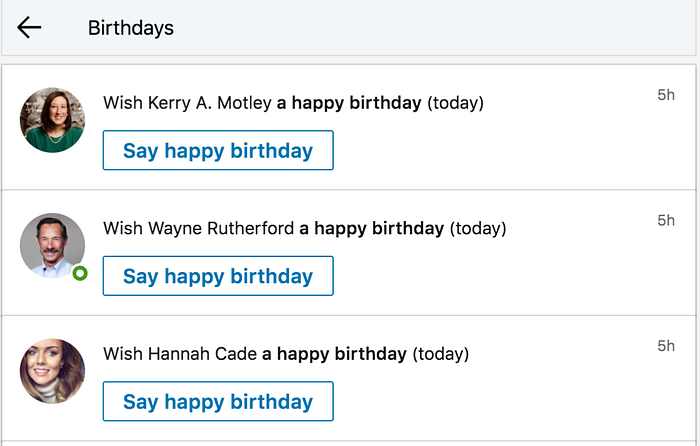
Task: Say happy birthday to Hannah Cade
Action: coord(218,402)
